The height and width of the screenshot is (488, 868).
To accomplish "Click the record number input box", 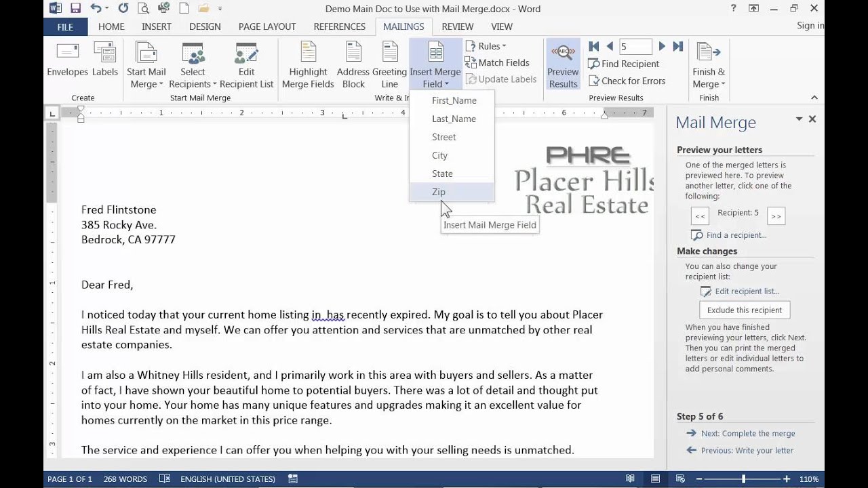I will [x=635, y=47].
